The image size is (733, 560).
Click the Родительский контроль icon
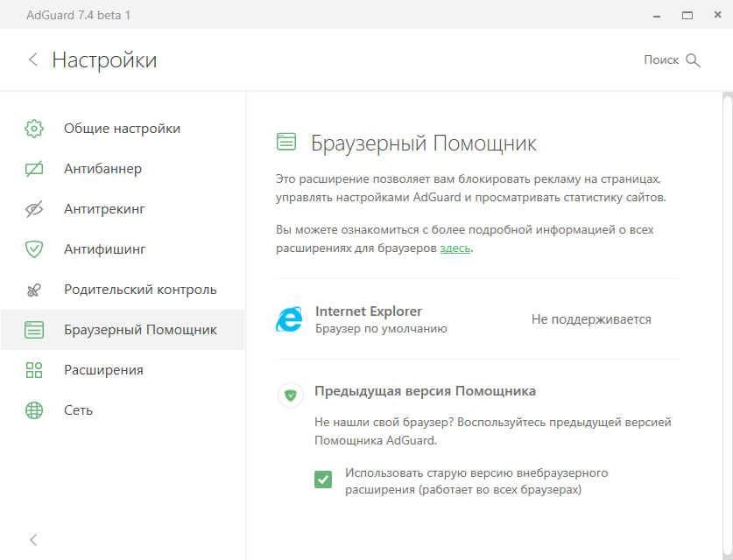pyautogui.click(x=34, y=290)
